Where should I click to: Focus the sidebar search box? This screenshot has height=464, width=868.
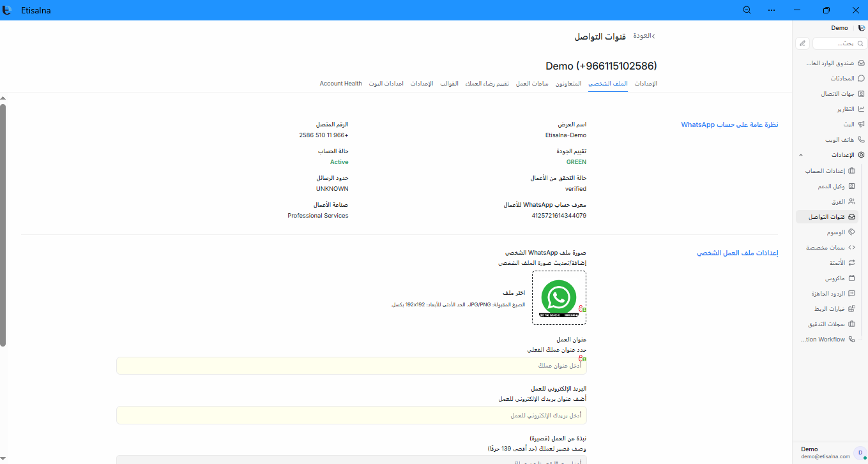point(840,43)
